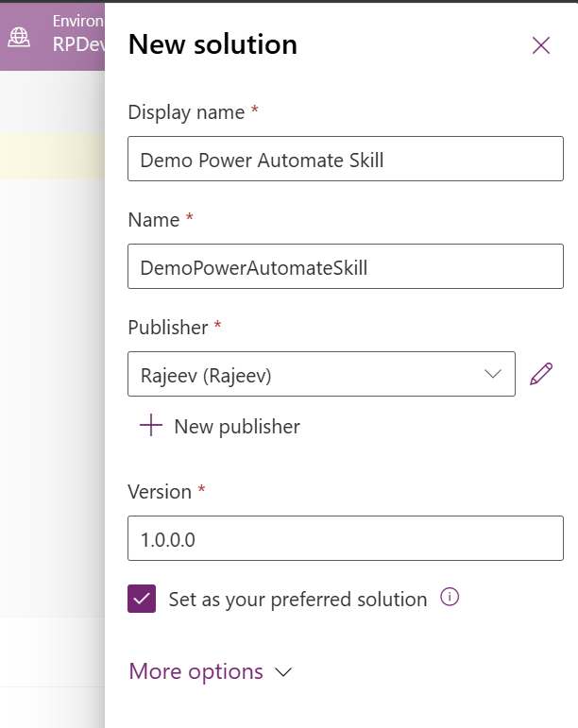Click the Display name input field
The width and height of the screenshot is (578, 728).
346,159
